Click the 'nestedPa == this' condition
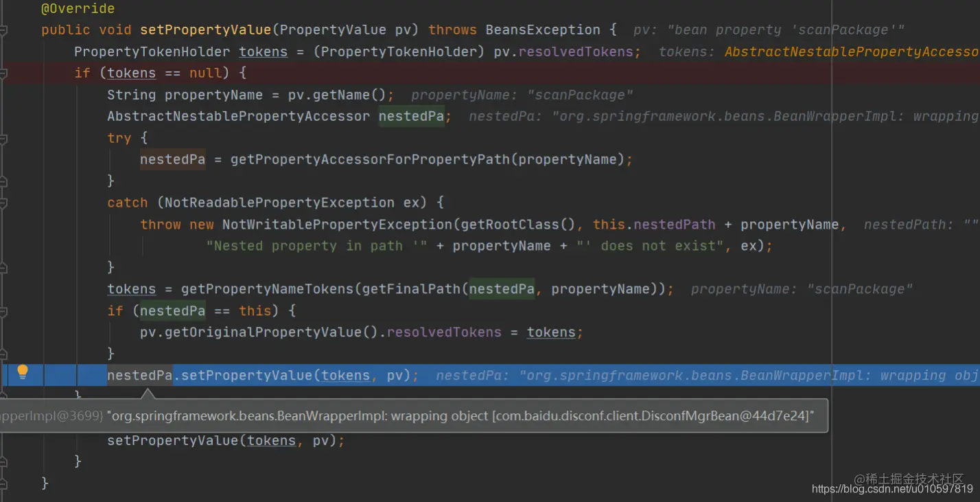980x502 pixels. (x=205, y=311)
